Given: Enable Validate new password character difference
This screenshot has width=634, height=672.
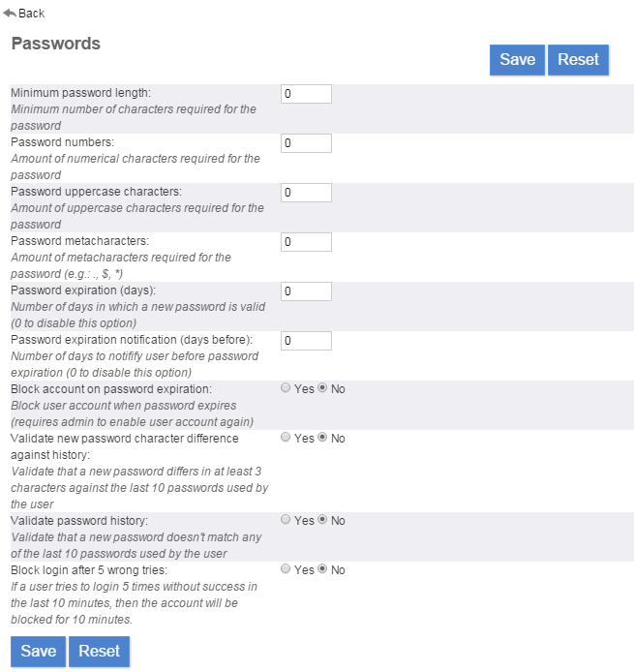Looking at the screenshot, I should point(286,438).
